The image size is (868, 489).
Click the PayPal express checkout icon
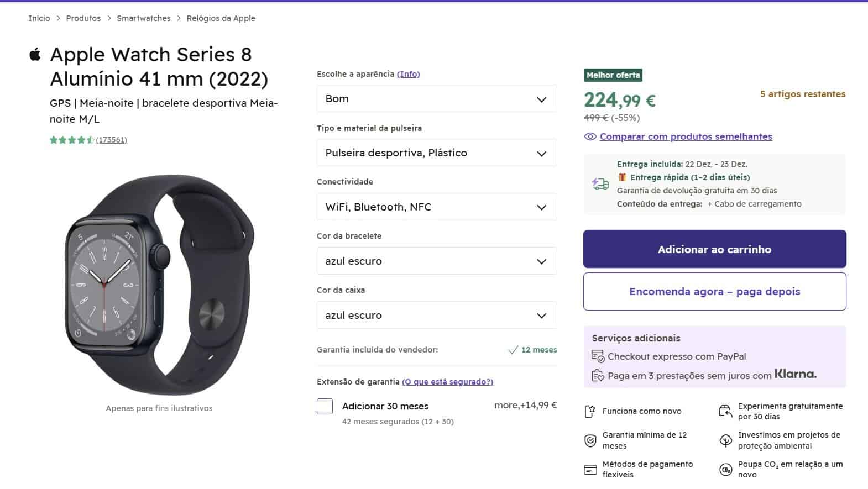598,356
